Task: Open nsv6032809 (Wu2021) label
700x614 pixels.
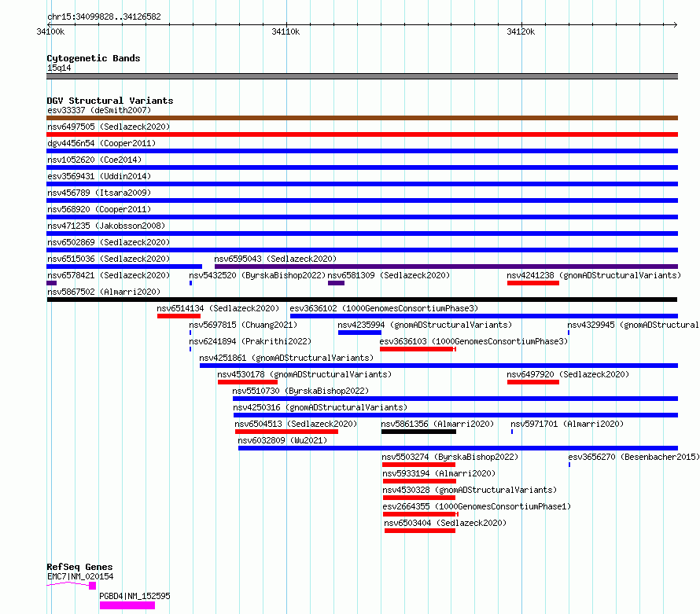Action: (282, 440)
